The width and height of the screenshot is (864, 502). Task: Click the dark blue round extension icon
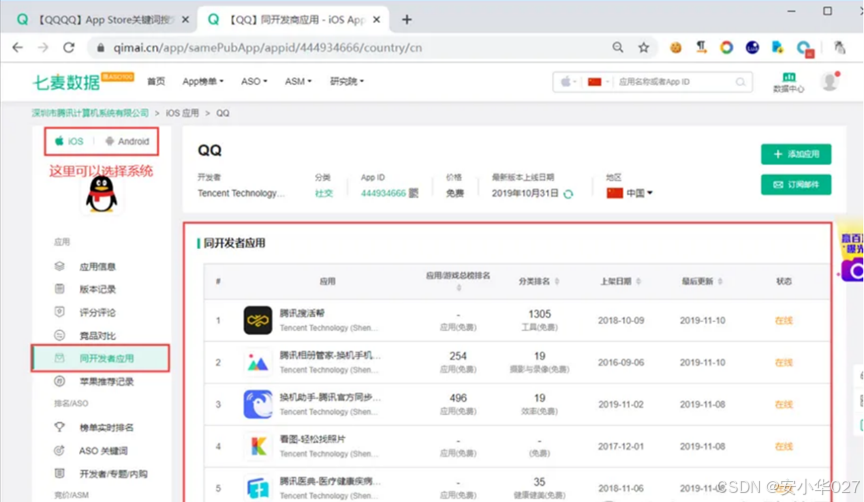pyautogui.click(x=752, y=47)
